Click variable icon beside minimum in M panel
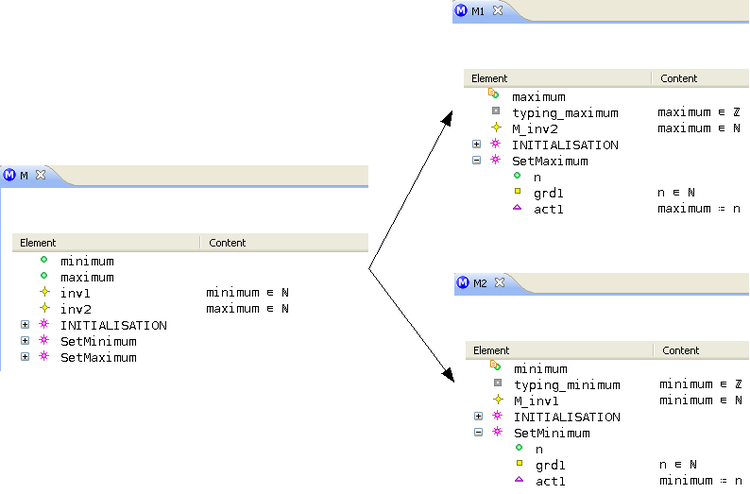The image size is (750, 494). pos(44,260)
